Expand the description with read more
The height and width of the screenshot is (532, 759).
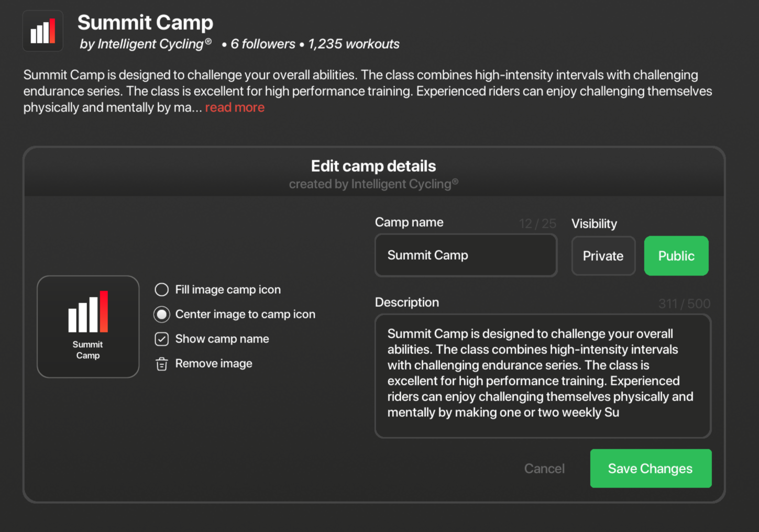[235, 108]
